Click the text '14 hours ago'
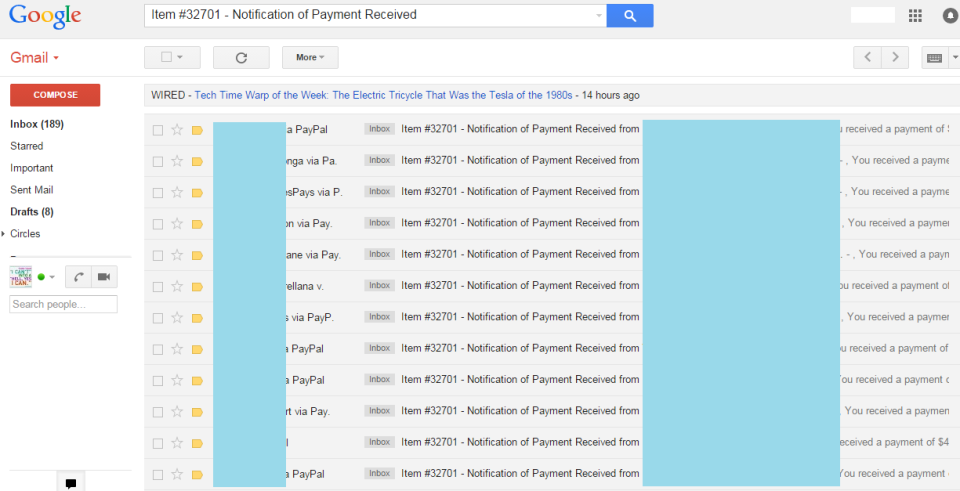Image resolution: width=960 pixels, height=491 pixels. 610,96
